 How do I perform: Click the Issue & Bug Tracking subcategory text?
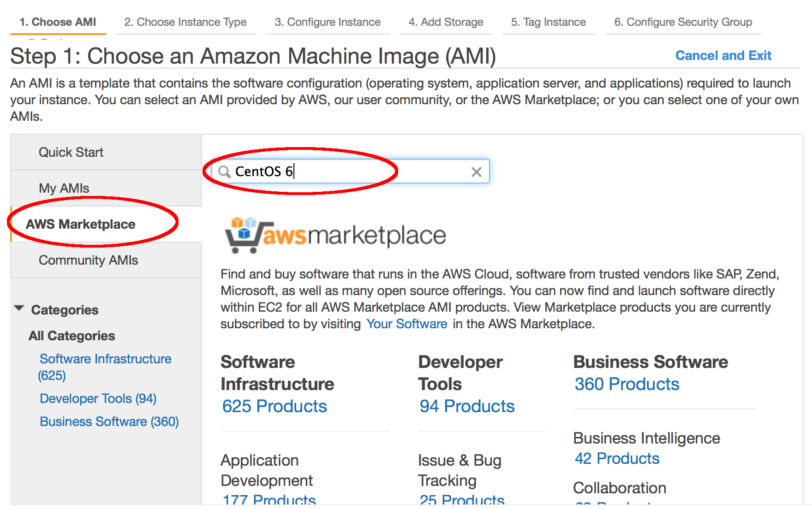(460, 470)
